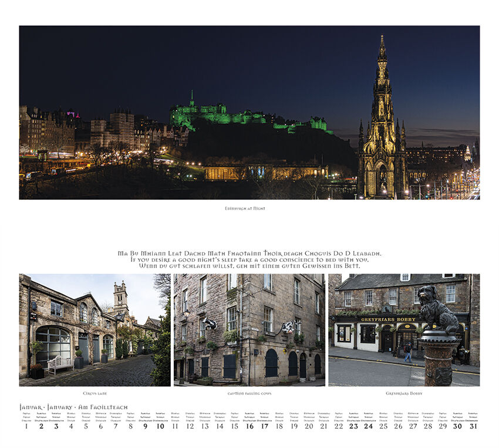
Task: Select day 7 in the calendar strip
Action: [116, 426]
